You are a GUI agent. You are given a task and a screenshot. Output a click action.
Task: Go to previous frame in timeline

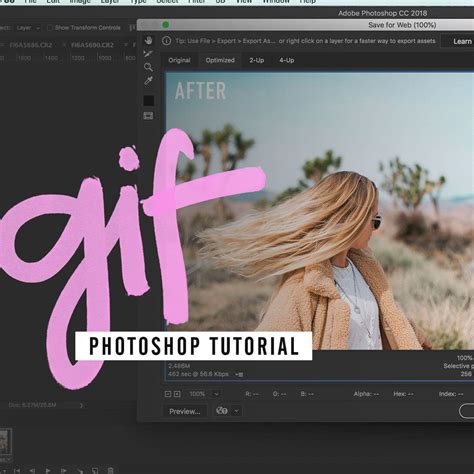click(x=32, y=471)
